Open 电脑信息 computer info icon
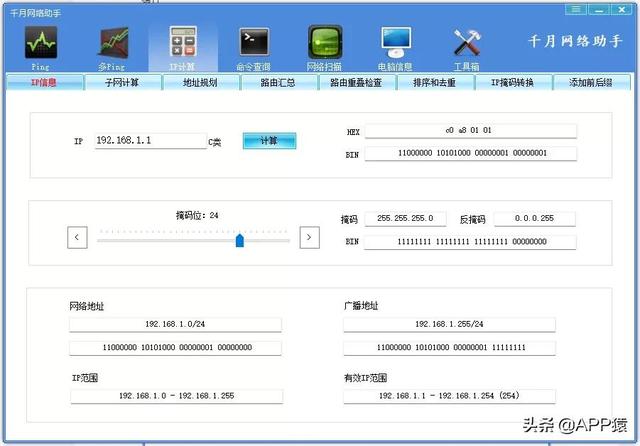 pyautogui.click(x=396, y=46)
